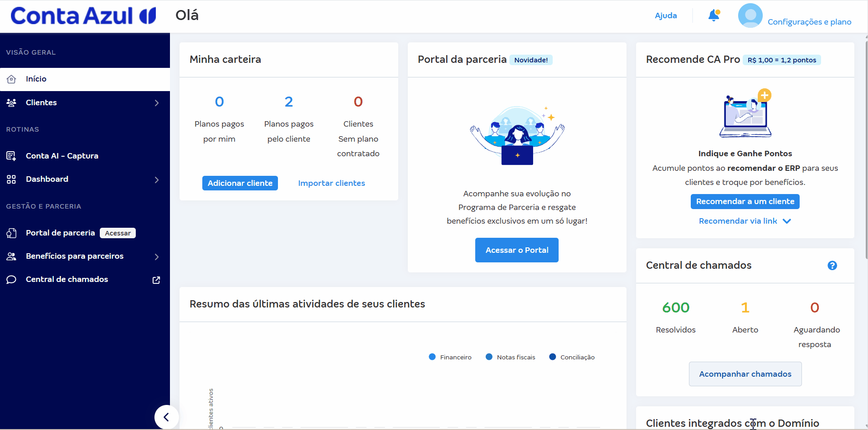Image resolution: width=868 pixels, height=430 pixels.
Task: Expand the Dashboard submenu chevron
Action: 157,180
